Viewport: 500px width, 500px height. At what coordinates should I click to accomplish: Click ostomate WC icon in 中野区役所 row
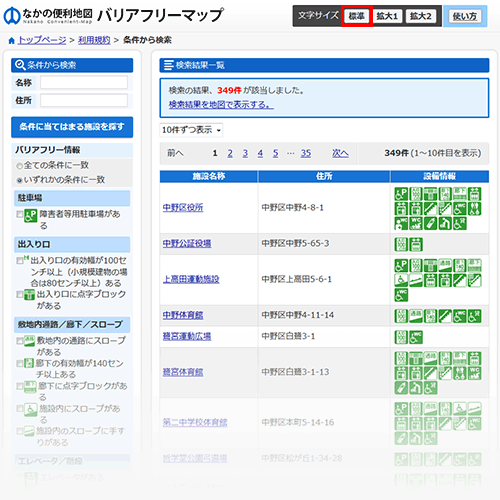(x=401, y=223)
